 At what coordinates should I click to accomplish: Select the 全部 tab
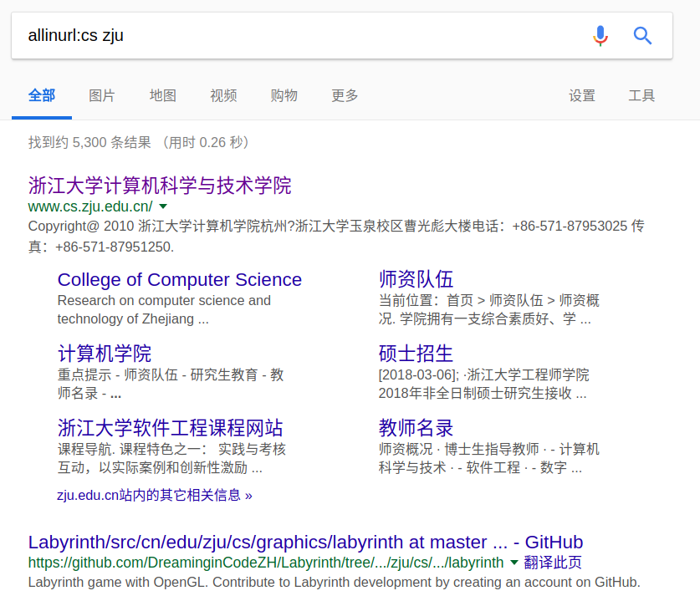pyautogui.click(x=42, y=95)
